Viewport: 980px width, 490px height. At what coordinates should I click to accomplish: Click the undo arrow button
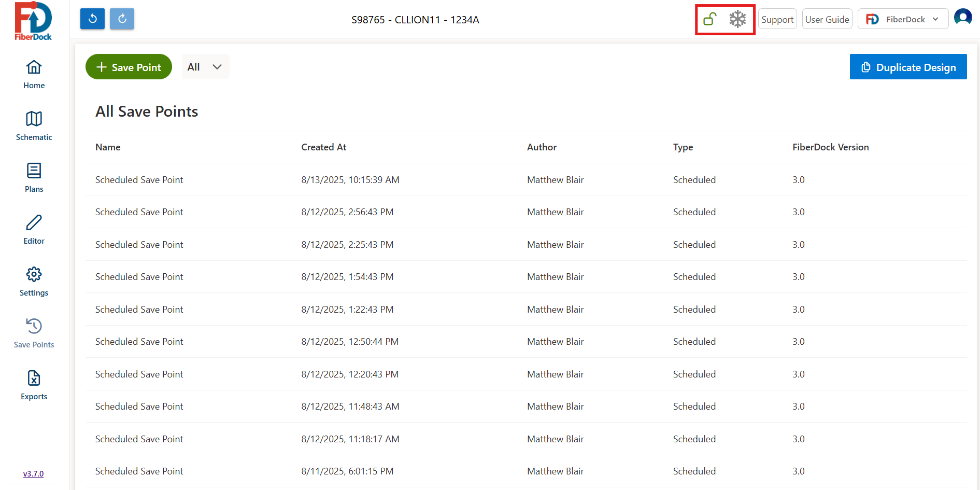pos(92,19)
